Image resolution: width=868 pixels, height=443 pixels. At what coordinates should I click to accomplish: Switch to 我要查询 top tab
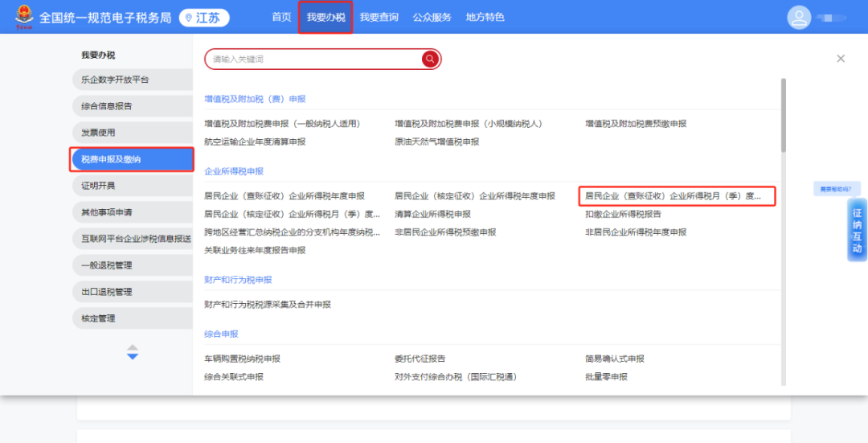click(379, 18)
